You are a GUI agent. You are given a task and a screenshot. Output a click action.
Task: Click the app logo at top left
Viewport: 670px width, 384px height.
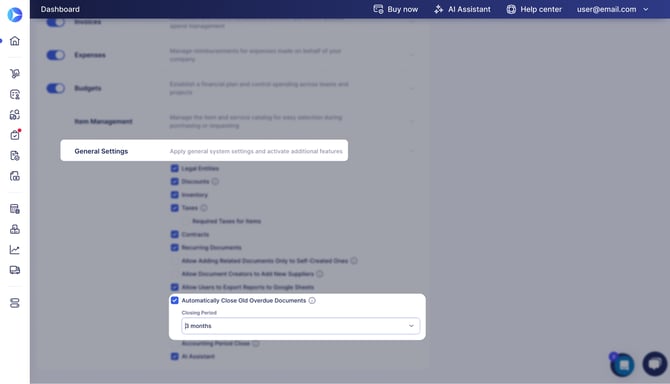click(15, 15)
